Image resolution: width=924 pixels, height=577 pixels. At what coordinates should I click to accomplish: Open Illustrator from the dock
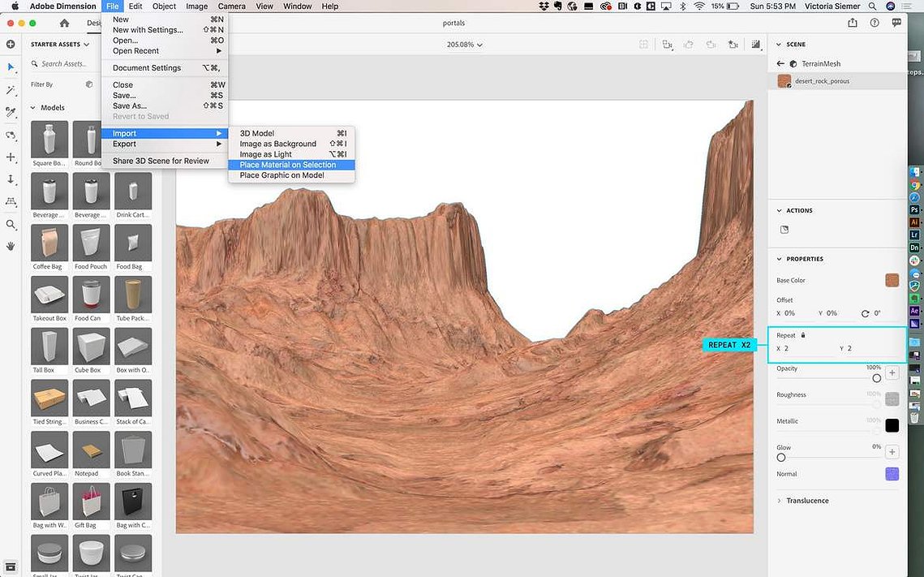tap(914, 222)
